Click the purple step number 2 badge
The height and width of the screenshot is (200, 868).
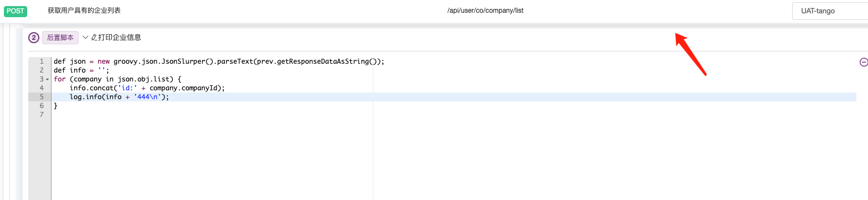(x=34, y=38)
